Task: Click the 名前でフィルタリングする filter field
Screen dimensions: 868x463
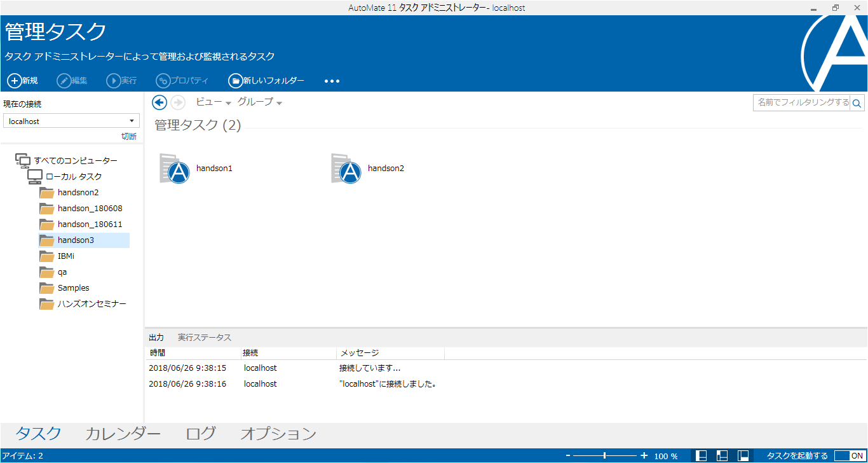Action: coord(802,103)
